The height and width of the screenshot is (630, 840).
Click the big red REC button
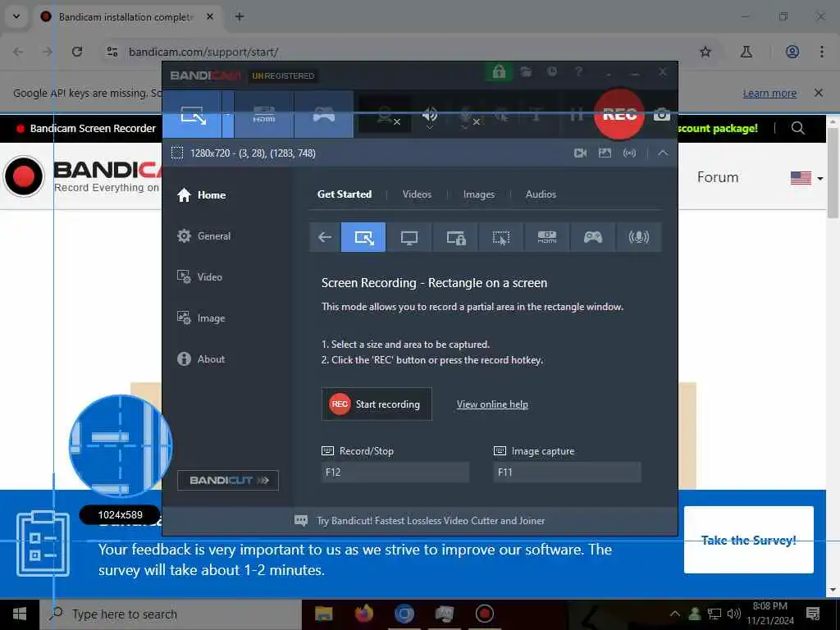click(x=619, y=114)
